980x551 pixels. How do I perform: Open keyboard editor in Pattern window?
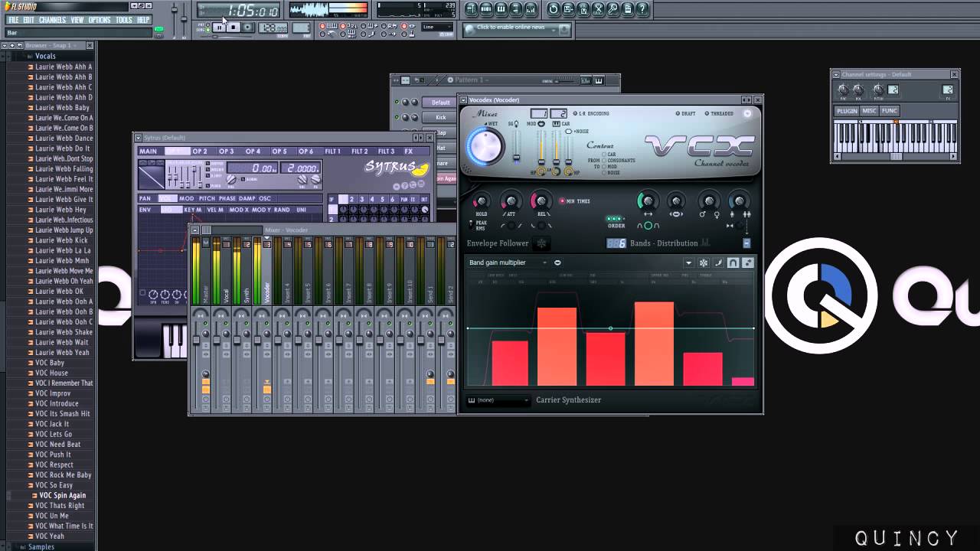pos(599,80)
